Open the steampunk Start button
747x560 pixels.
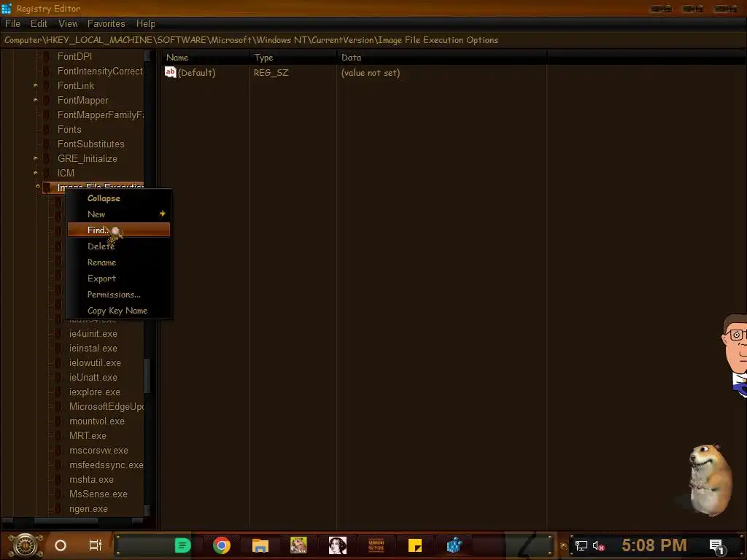26,545
